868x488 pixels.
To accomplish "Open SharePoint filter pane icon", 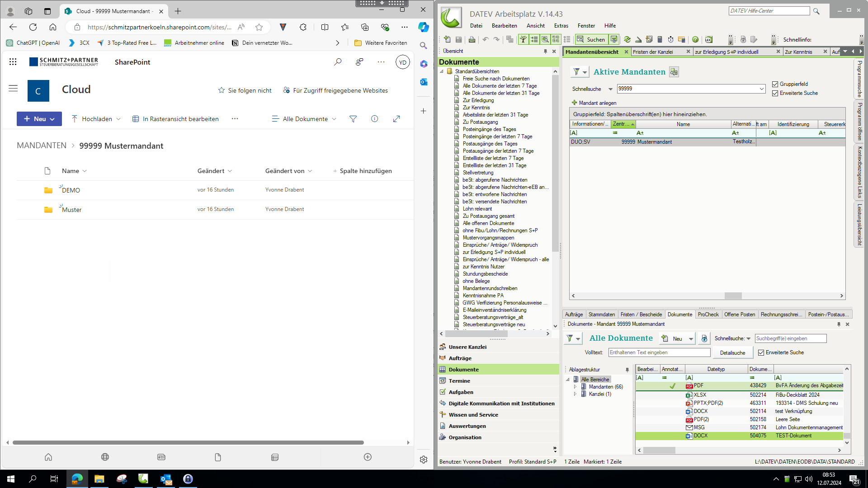I will pos(353,119).
